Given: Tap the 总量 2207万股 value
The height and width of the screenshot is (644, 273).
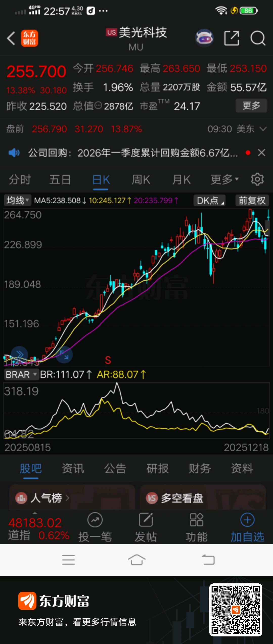Looking at the screenshot, I should (170, 87).
